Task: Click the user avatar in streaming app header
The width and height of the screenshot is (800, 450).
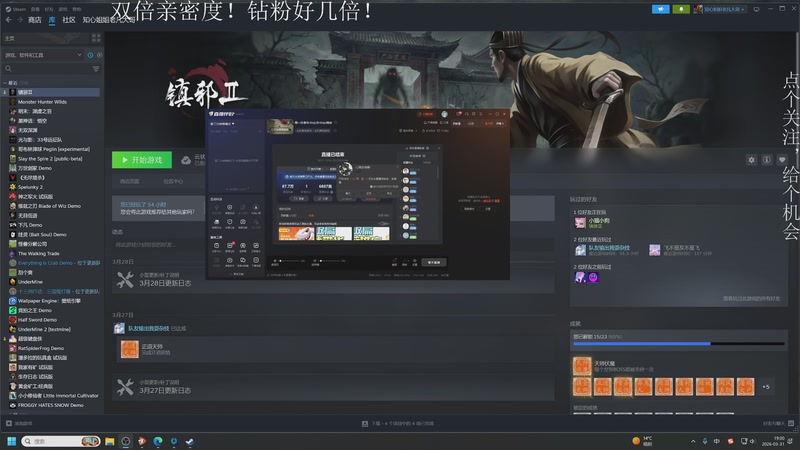Action: pos(444,114)
